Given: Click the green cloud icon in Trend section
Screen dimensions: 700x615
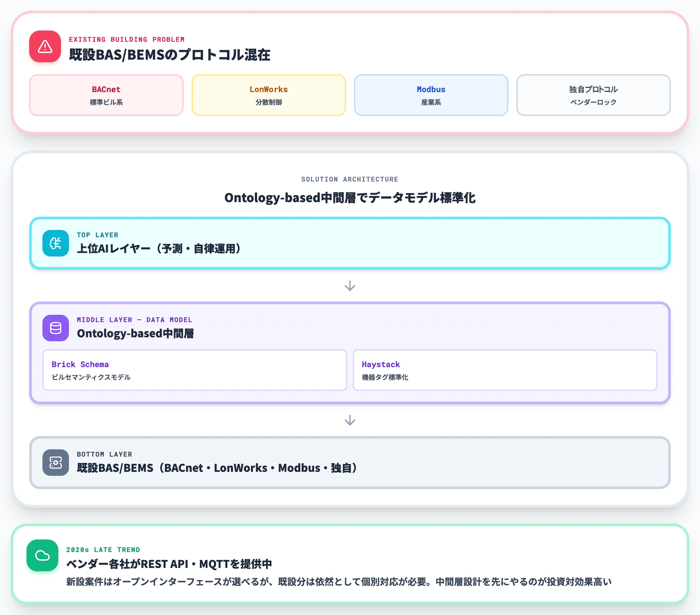Looking at the screenshot, I should click(42, 555).
